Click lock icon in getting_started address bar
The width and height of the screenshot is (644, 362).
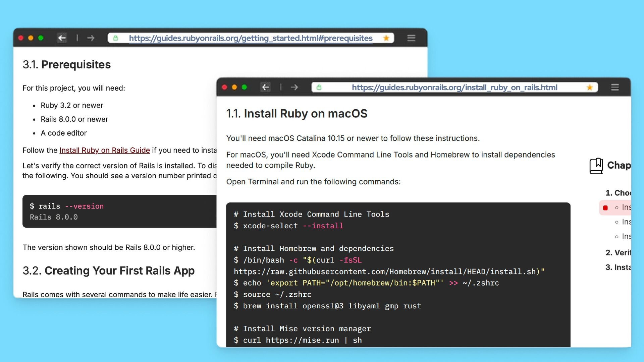[x=115, y=38]
